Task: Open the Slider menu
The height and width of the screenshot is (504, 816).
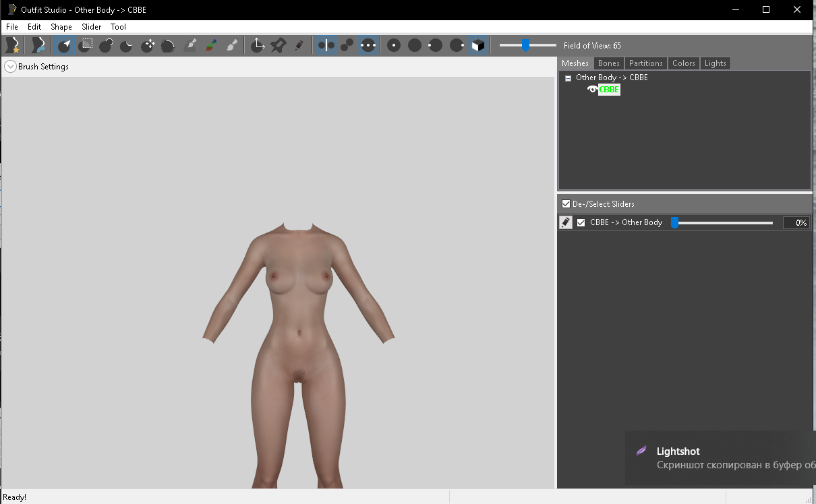Action: tap(91, 27)
